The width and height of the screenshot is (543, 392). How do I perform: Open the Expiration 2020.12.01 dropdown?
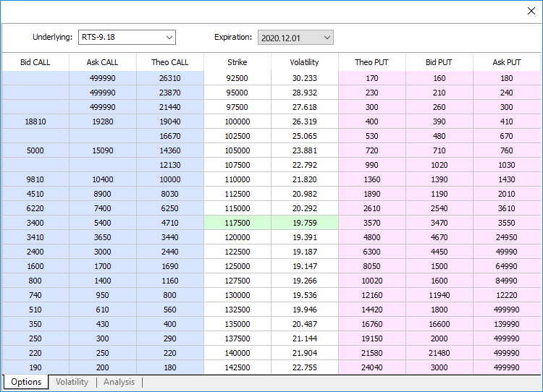[x=295, y=38]
